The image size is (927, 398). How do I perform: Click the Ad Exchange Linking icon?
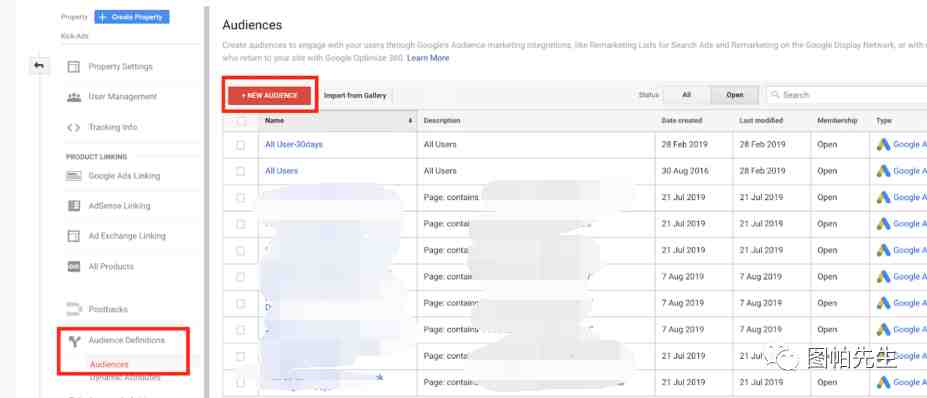pyautogui.click(x=73, y=236)
